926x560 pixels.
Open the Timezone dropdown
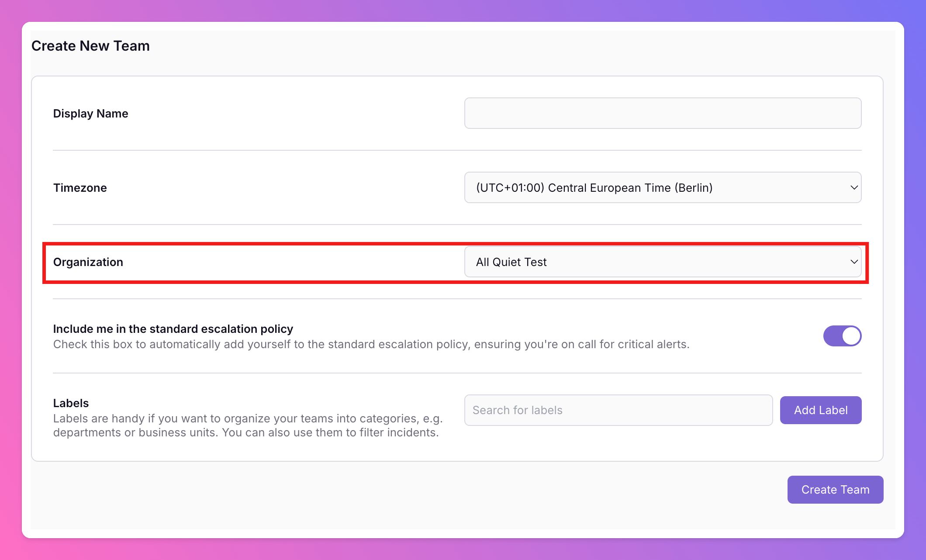(x=662, y=187)
